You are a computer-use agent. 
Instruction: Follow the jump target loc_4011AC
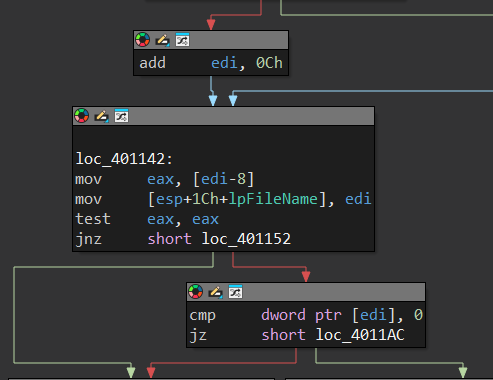point(360,335)
